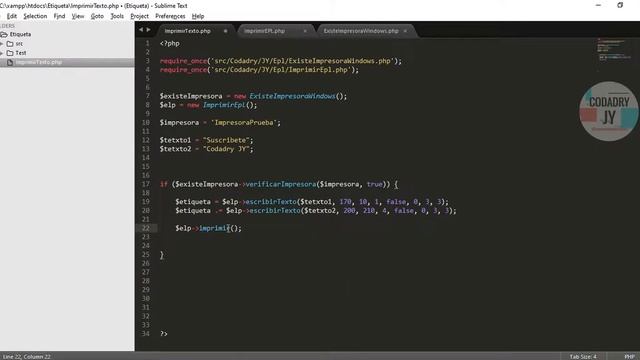The height and width of the screenshot is (360, 640).
Task: Click the ImprimirEpl.php path string
Action: 281,70
